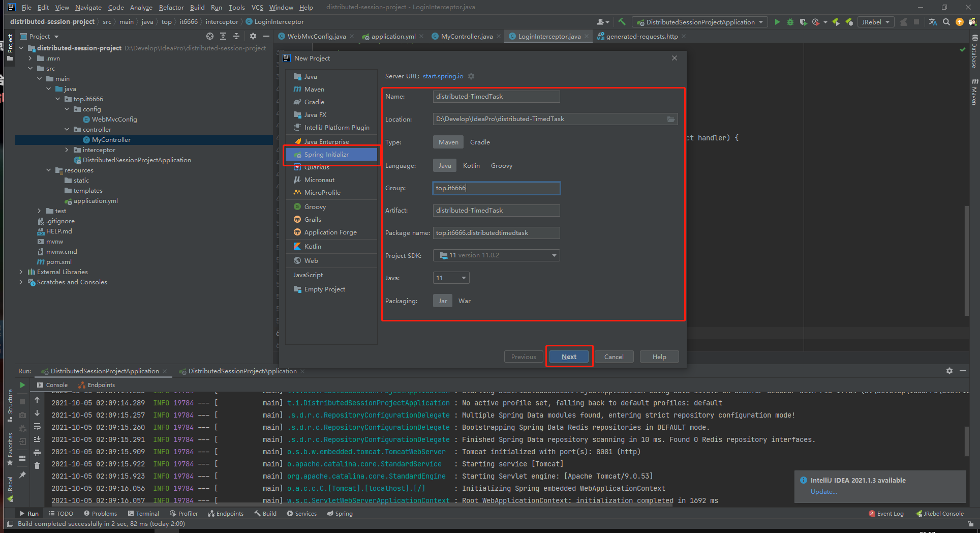This screenshot has height=533, width=980.
Task: Open Search Everywhere magnifier icon
Action: 946,22
